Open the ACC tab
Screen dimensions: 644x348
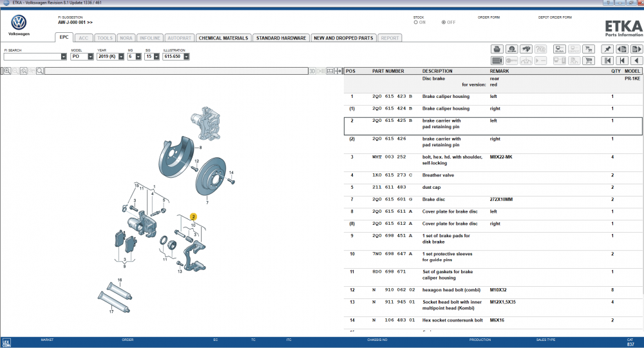pos(83,38)
